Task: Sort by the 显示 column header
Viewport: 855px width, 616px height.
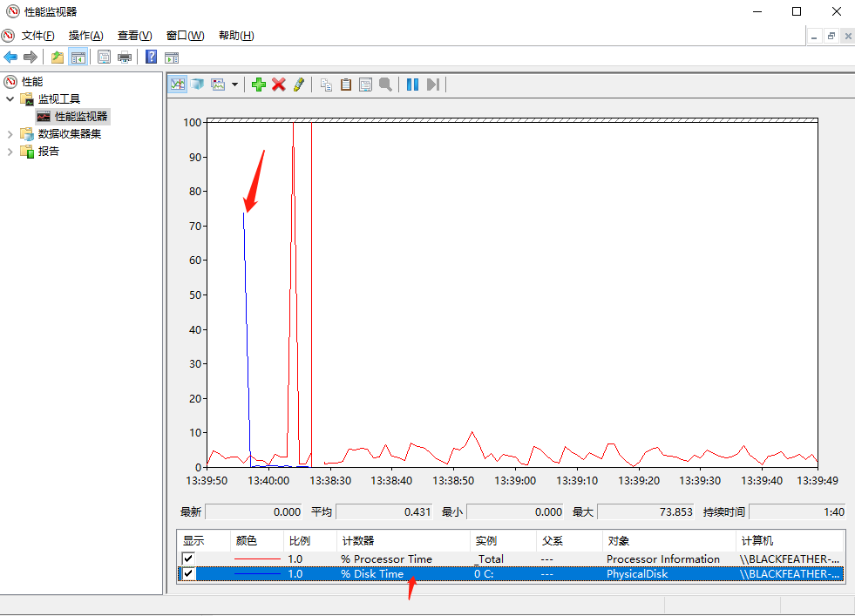Action: [x=203, y=541]
